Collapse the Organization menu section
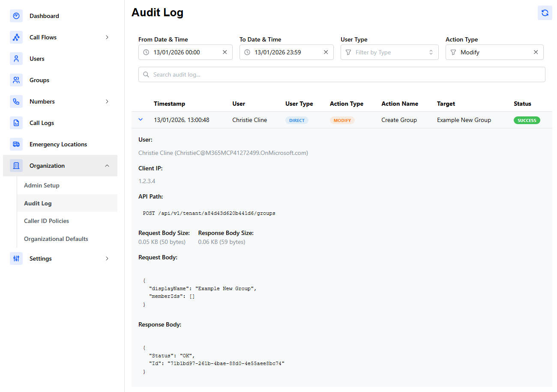This screenshot has width=557, height=392. tap(107, 166)
